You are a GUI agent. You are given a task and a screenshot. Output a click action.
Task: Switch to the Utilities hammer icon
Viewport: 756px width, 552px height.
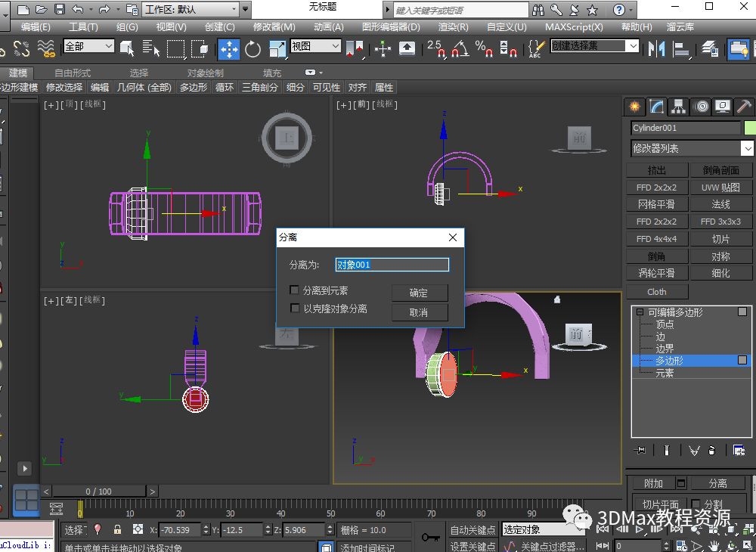click(744, 107)
